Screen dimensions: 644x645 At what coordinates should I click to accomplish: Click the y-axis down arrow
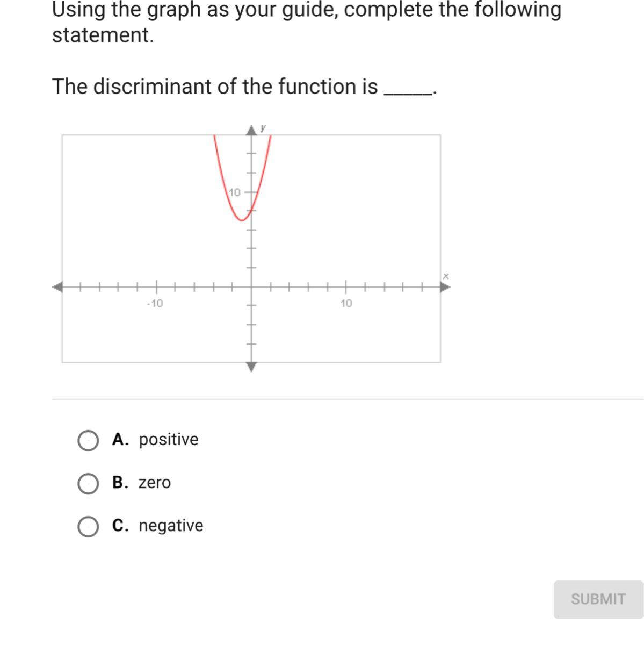pos(251,367)
